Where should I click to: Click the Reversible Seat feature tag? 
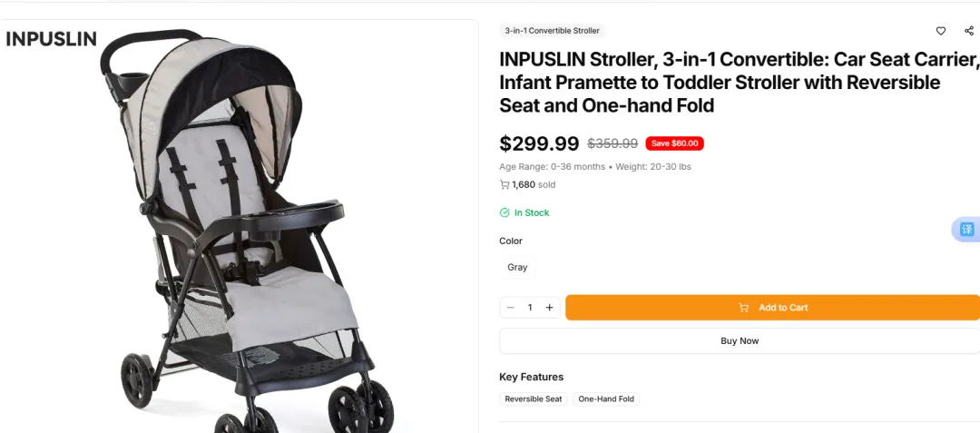coord(534,399)
